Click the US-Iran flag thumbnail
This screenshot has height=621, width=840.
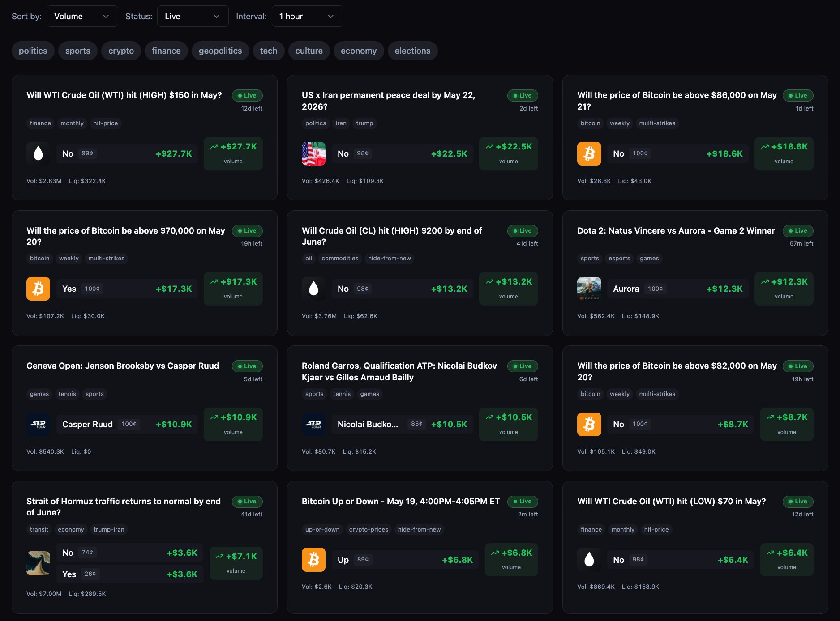314,153
